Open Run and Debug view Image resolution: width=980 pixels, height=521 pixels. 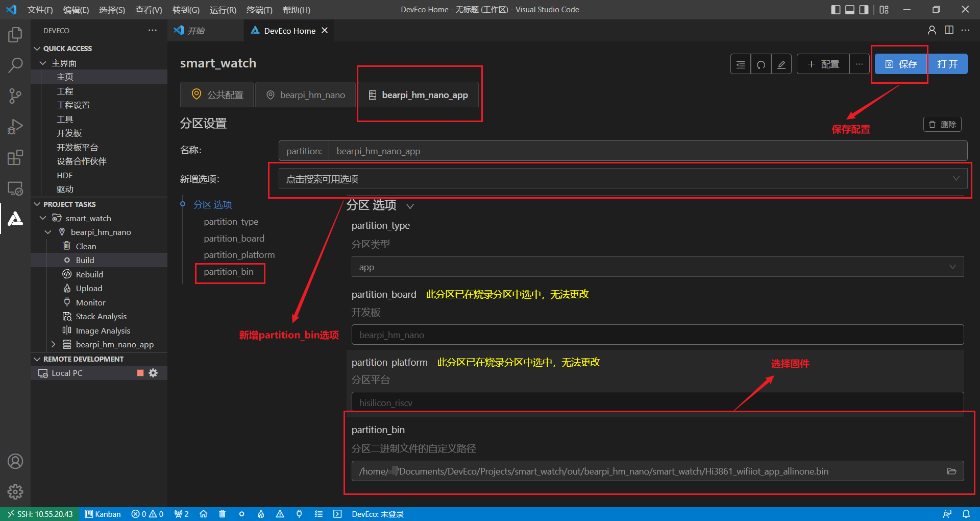(15, 126)
